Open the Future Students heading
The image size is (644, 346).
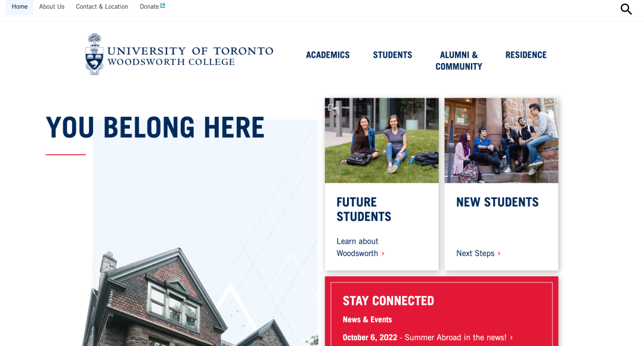(364, 209)
